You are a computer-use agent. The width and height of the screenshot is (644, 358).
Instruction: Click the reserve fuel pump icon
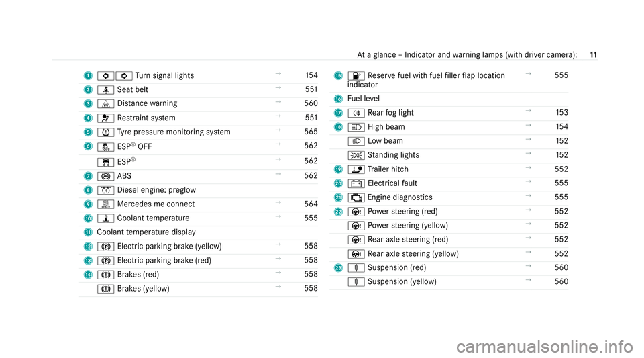(x=356, y=76)
